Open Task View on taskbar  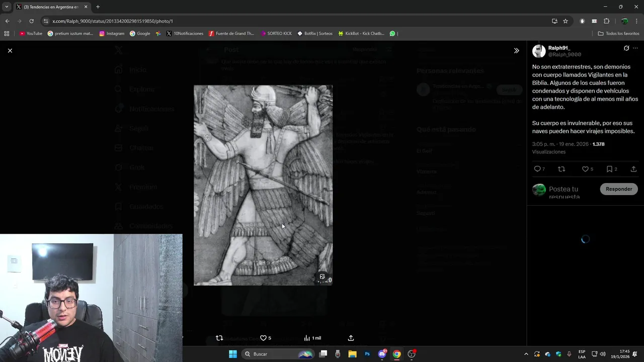click(x=324, y=354)
